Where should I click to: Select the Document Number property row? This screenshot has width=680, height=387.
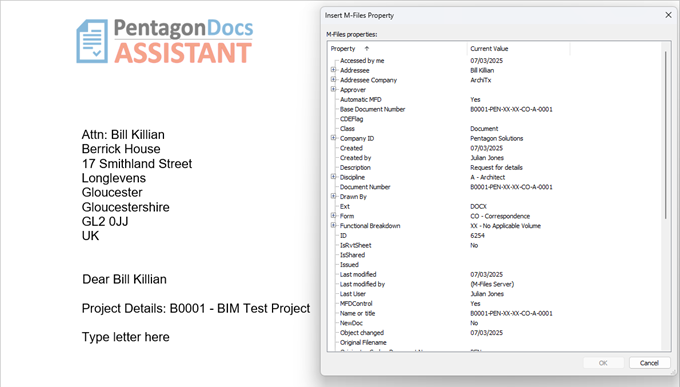point(365,187)
